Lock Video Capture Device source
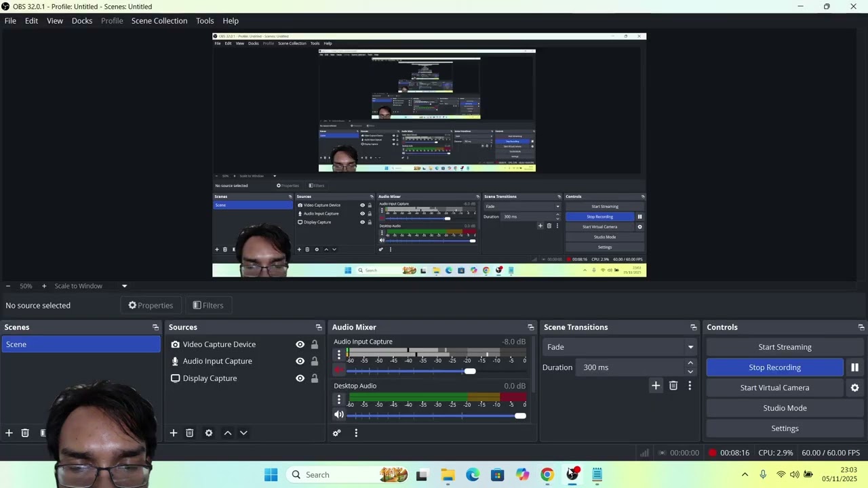Viewport: 868px width, 488px height. (x=315, y=344)
